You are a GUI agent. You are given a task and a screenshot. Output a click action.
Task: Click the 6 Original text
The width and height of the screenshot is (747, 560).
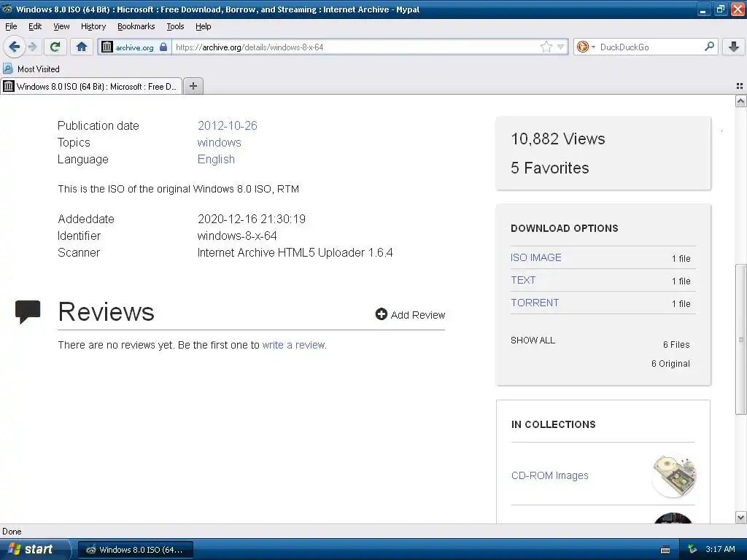pyautogui.click(x=670, y=363)
